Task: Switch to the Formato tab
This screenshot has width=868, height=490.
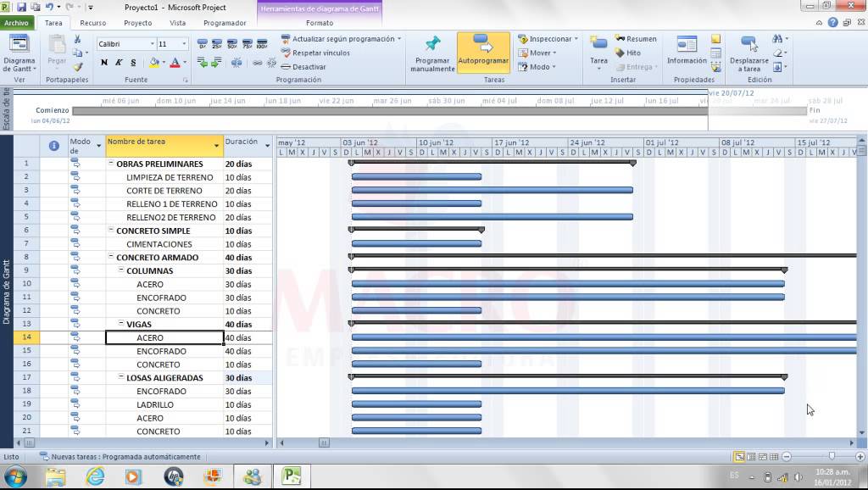Action: [320, 23]
